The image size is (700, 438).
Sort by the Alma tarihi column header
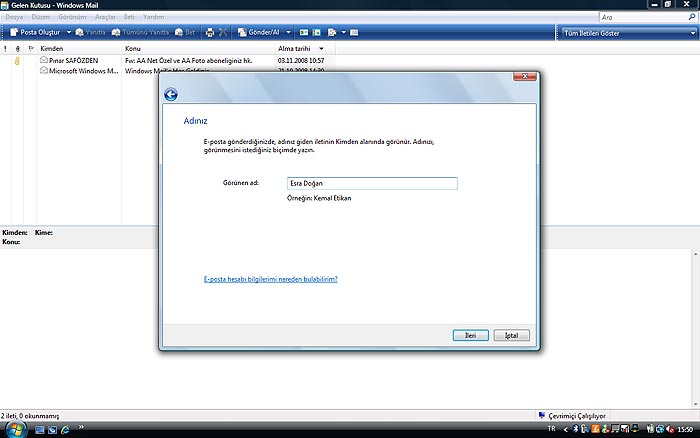click(304, 48)
